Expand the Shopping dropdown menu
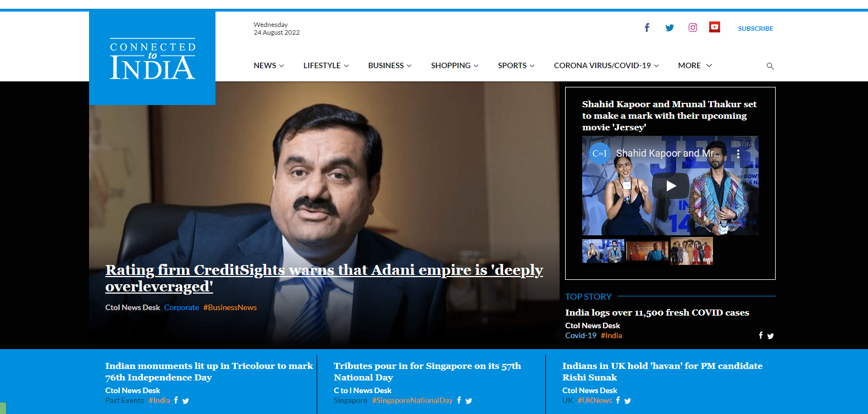Screen dimensions: 868x414 tap(455, 65)
